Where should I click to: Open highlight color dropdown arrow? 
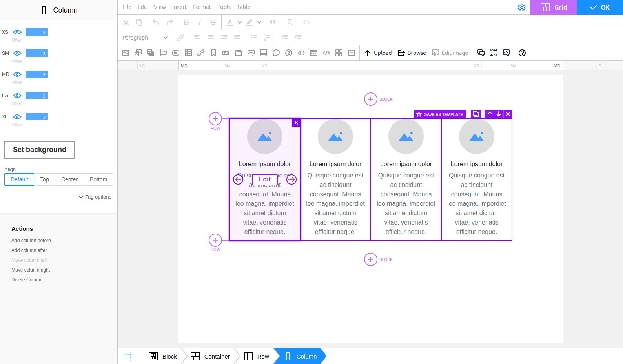[259, 22]
